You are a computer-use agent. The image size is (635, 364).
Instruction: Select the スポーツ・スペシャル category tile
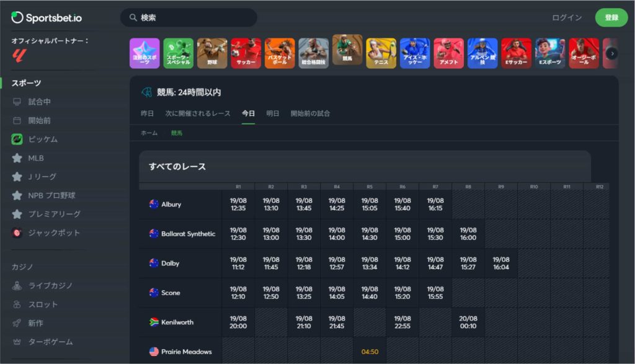[178, 53]
